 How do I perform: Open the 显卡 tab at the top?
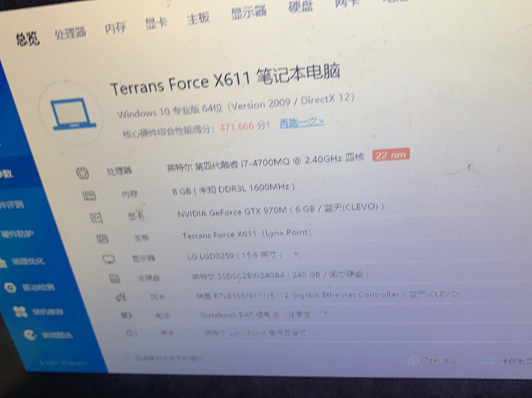point(156,23)
